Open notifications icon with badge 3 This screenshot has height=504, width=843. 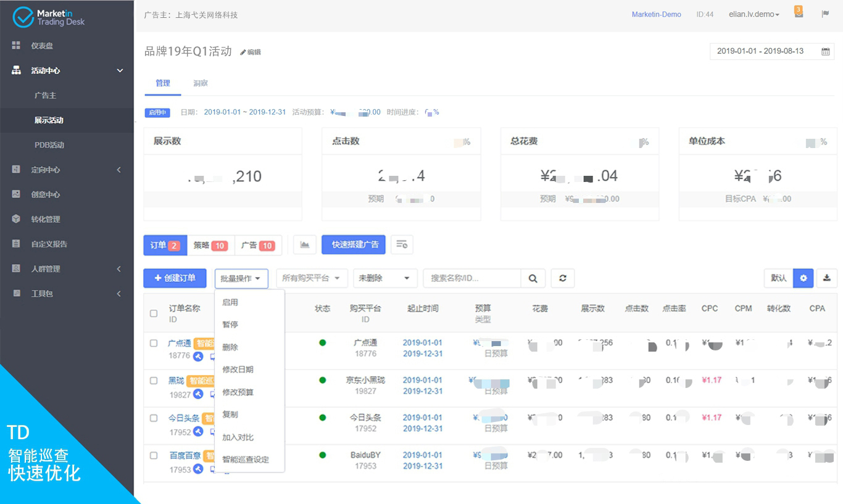(x=799, y=14)
